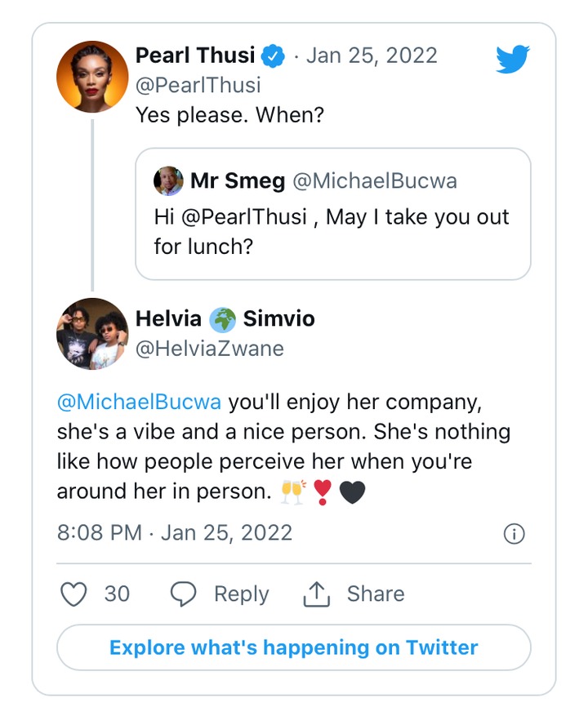Click the Pearl Thusi display name

[195, 56]
